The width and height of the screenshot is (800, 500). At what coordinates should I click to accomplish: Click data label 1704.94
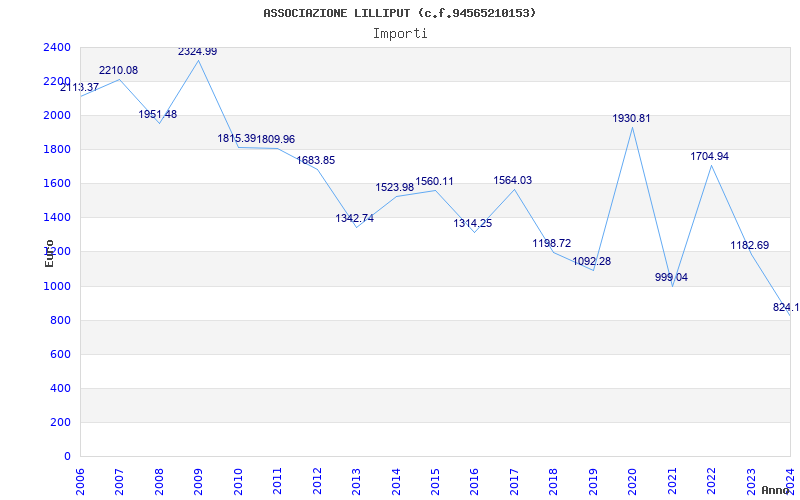pyautogui.click(x=710, y=156)
